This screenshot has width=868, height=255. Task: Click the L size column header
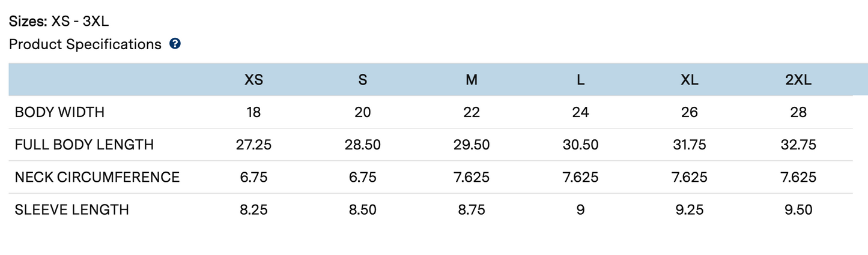580,80
